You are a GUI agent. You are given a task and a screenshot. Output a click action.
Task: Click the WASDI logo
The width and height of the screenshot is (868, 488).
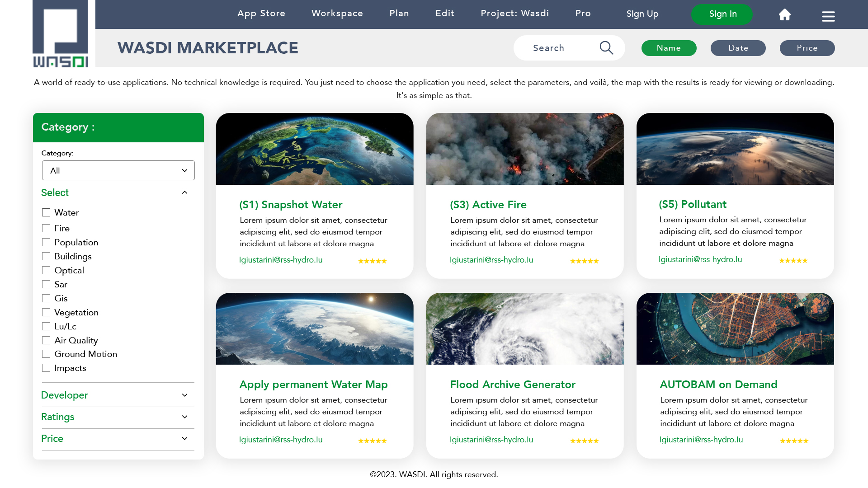(x=60, y=34)
